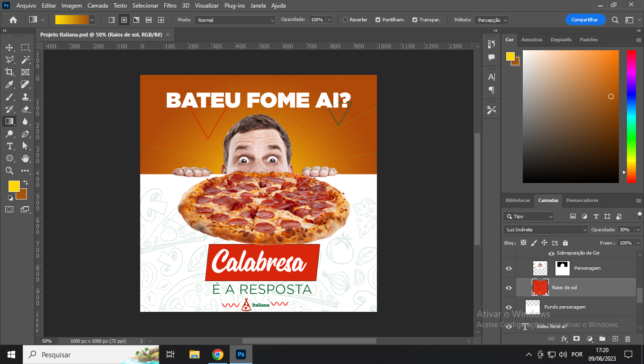Open the Luz Indireta blend mode dropdown
This screenshot has width=644, height=364.
coord(546,229)
